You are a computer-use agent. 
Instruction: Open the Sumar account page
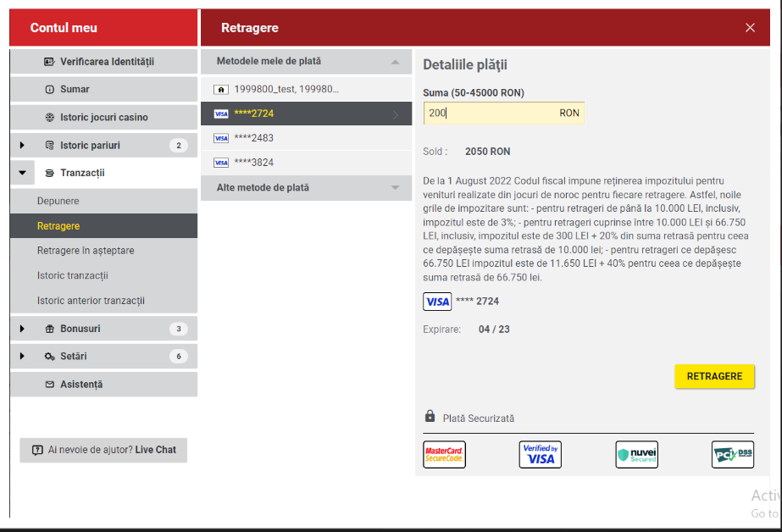[x=75, y=89]
